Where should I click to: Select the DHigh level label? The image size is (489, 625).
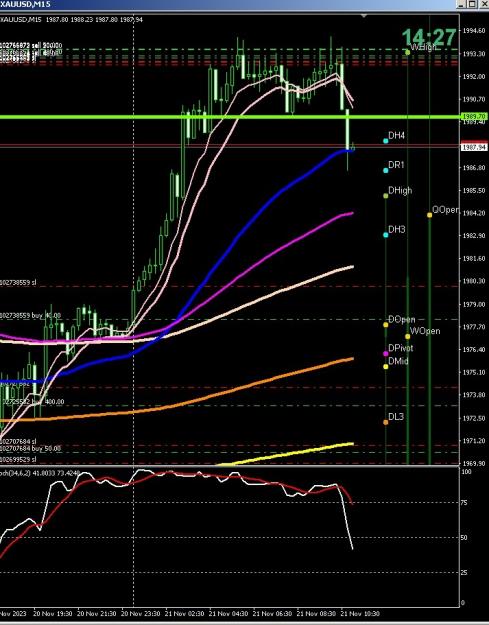pyautogui.click(x=400, y=191)
